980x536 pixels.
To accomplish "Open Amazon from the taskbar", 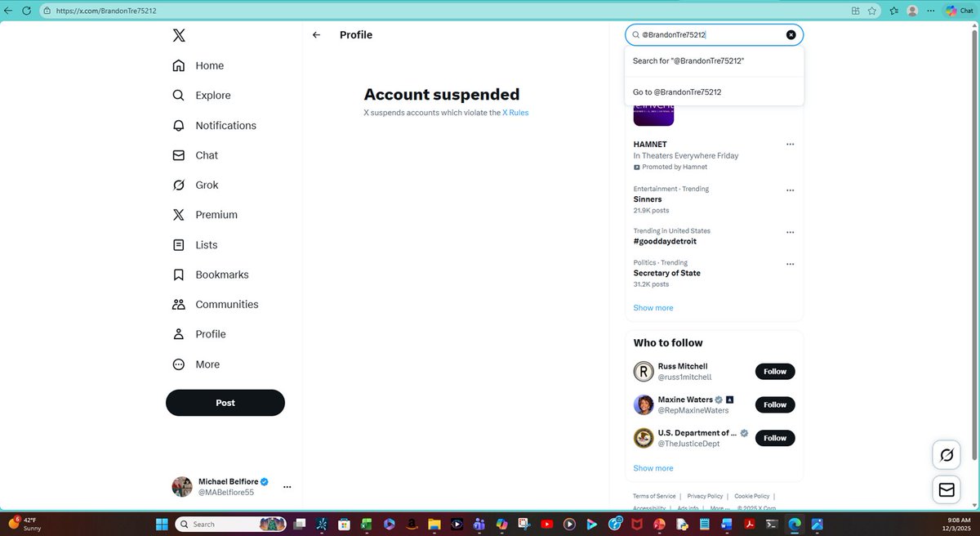I will tap(411, 524).
